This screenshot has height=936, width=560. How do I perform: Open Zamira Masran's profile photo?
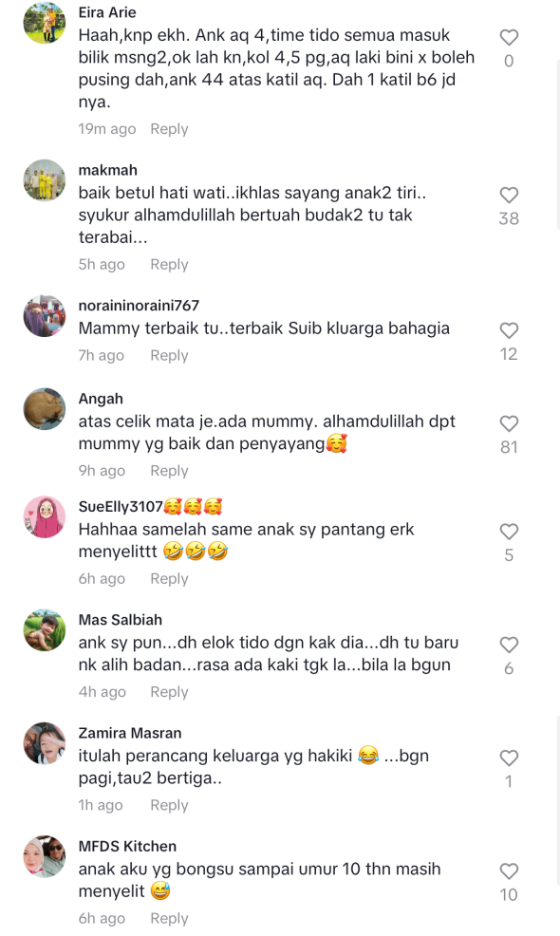(x=45, y=743)
